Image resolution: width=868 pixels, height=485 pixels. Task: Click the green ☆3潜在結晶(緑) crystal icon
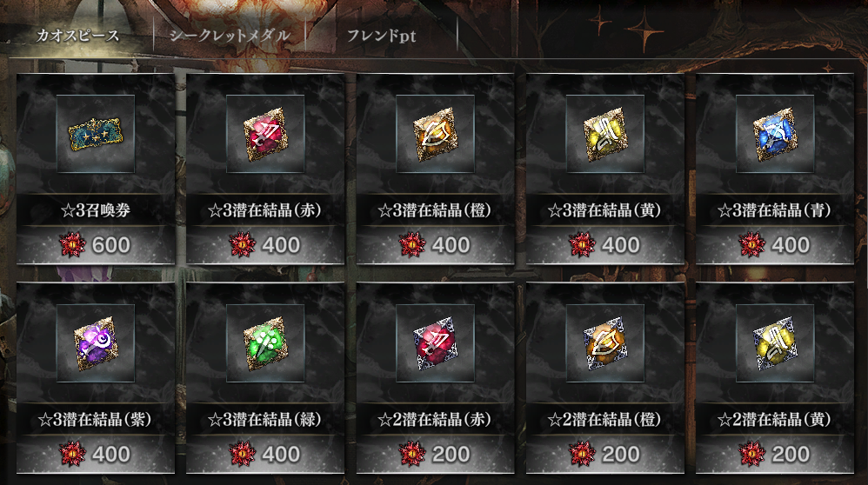click(x=265, y=342)
